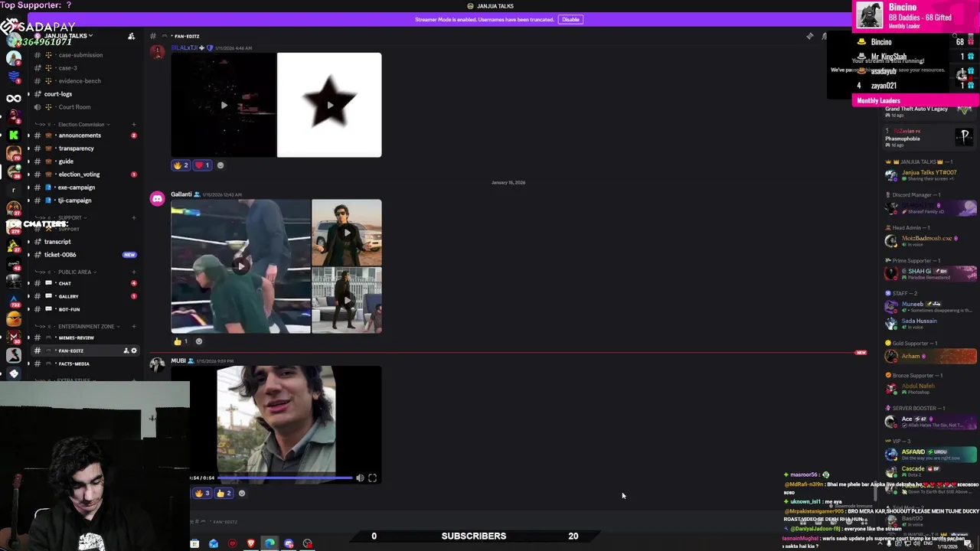
Task: Join the Court Room voice channel
Action: click(x=85, y=107)
